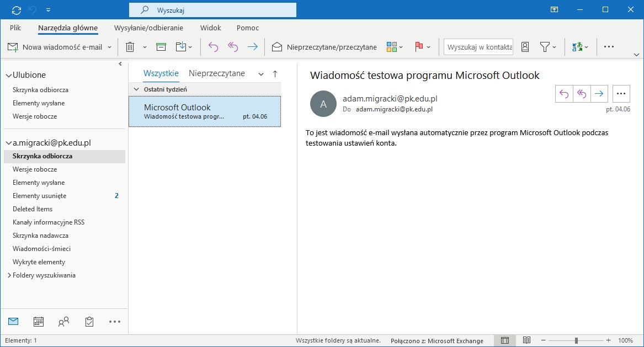
Task: Switch to Normal view in status bar
Action: pos(504,340)
